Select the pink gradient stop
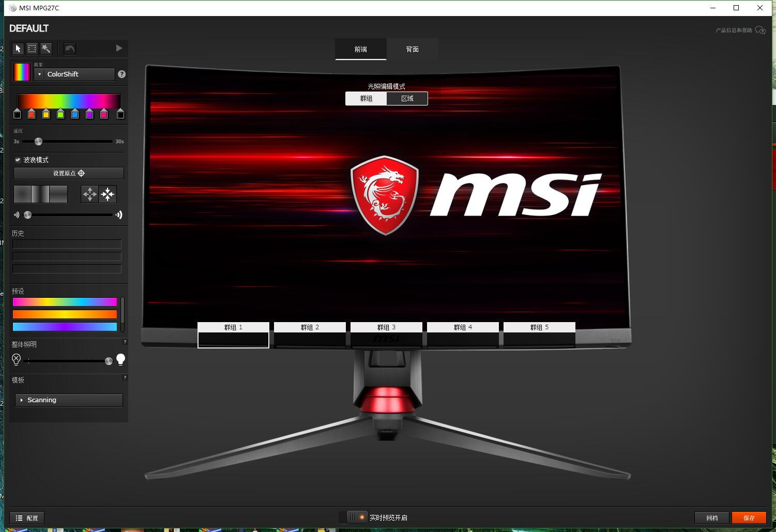 click(104, 114)
